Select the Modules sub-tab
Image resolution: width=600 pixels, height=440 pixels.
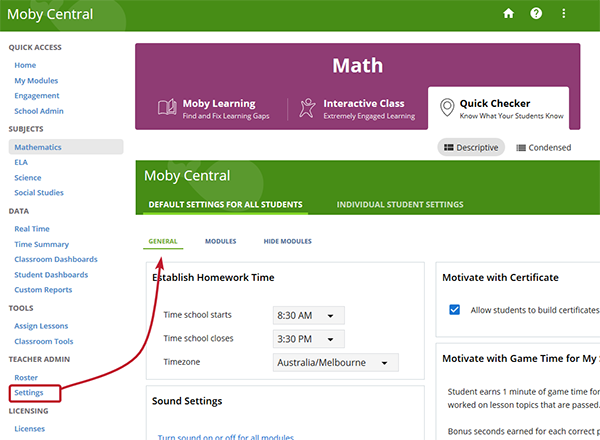(221, 241)
